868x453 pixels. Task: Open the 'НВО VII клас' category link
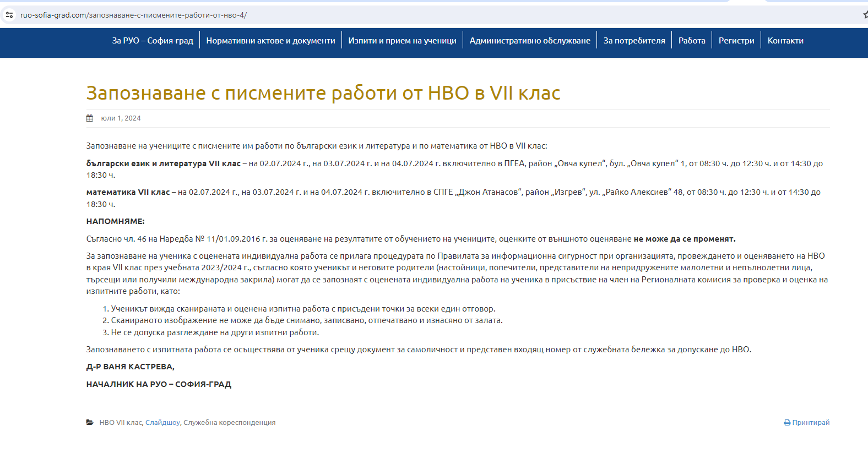121,423
